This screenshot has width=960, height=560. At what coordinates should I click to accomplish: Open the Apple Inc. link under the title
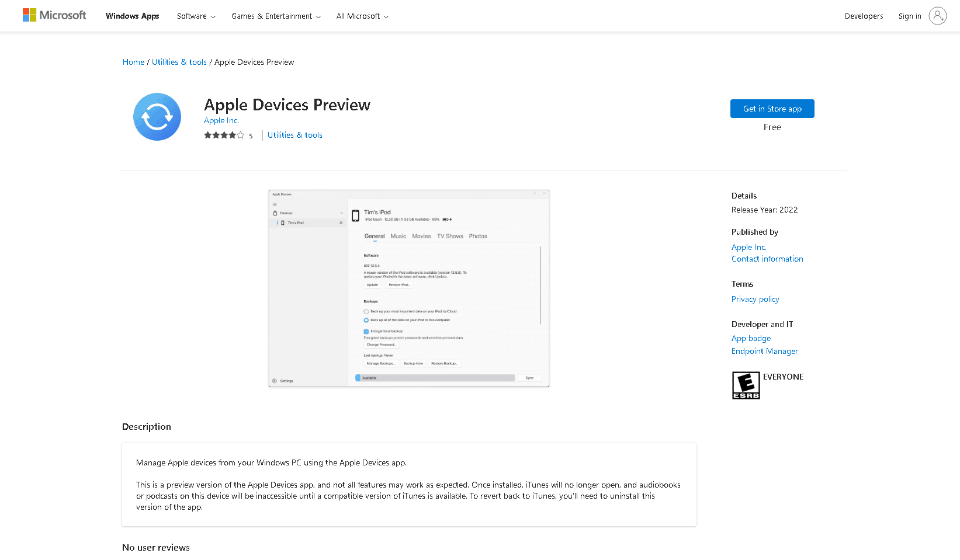tap(221, 121)
